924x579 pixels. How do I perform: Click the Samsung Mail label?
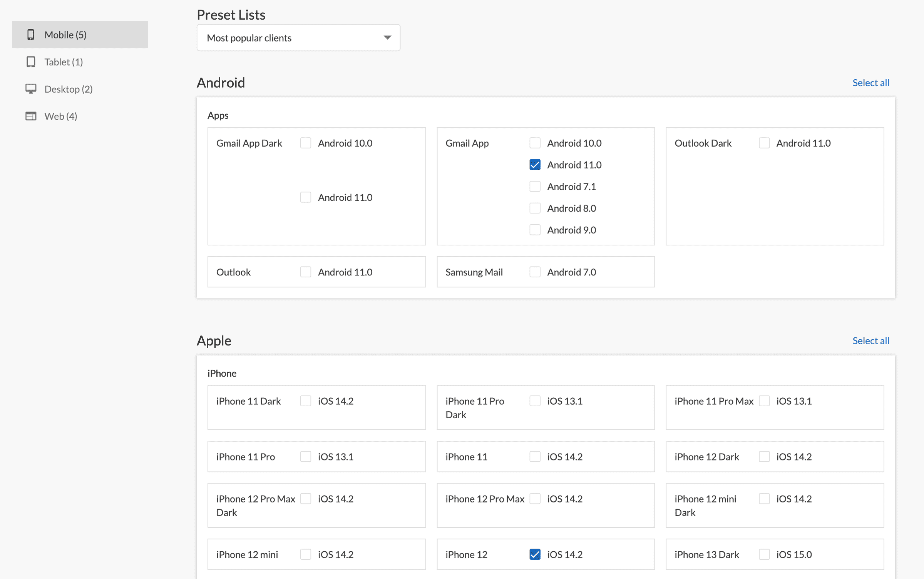[474, 272]
